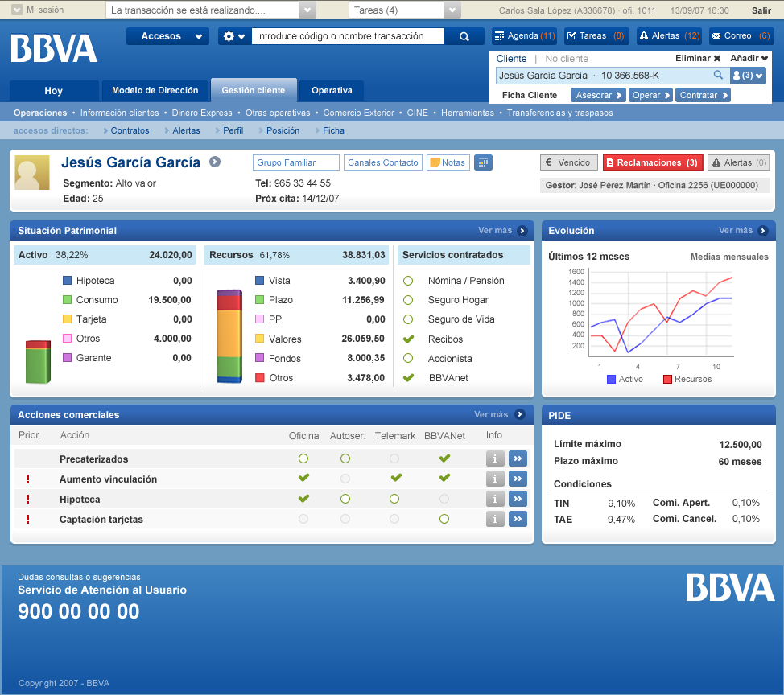Click the round arrow next to client name

[215, 162]
